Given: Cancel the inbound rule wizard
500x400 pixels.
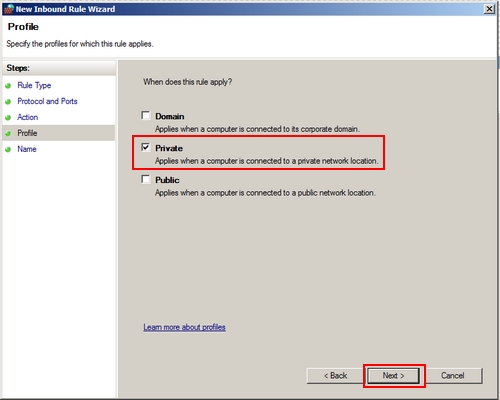Looking at the screenshot, I should point(452,376).
